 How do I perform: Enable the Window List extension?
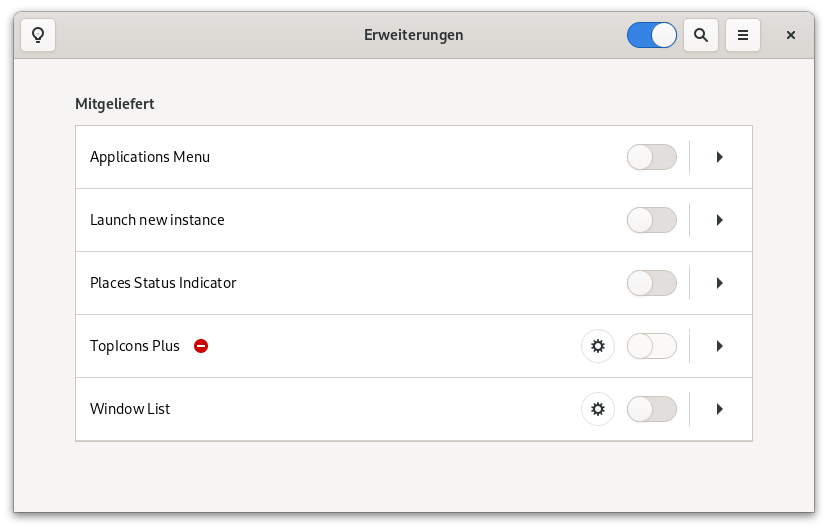[652, 409]
